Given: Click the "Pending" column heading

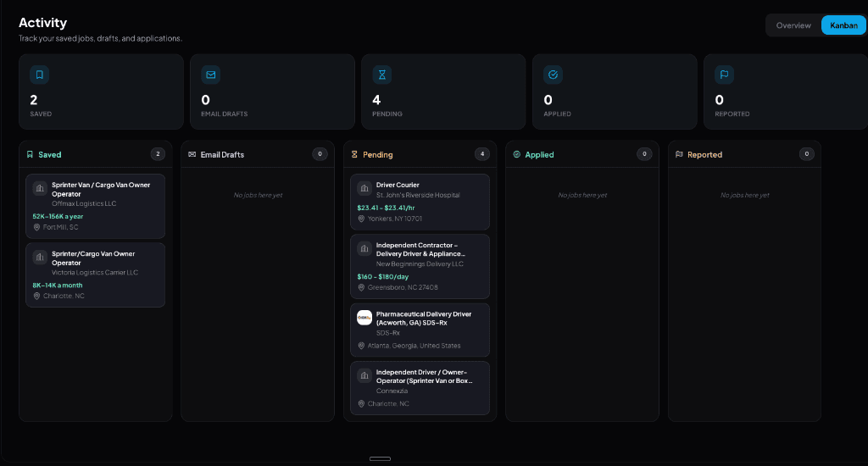Looking at the screenshot, I should [x=377, y=155].
